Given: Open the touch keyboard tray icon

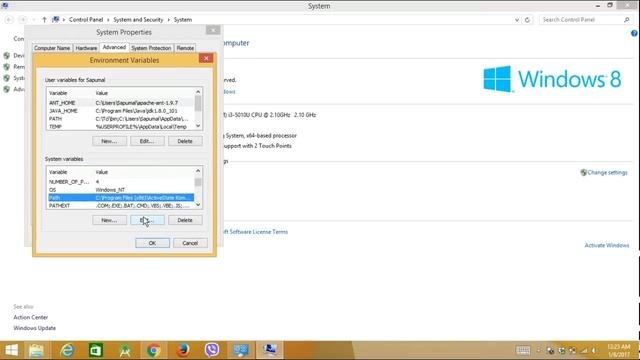Looking at the screenshot, I should pos(523,350).
